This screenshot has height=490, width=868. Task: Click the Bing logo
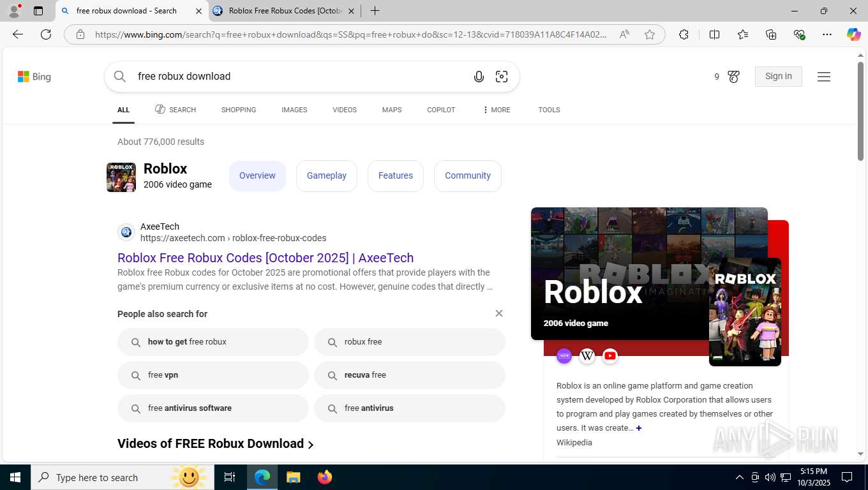click(x=34, y=77)
